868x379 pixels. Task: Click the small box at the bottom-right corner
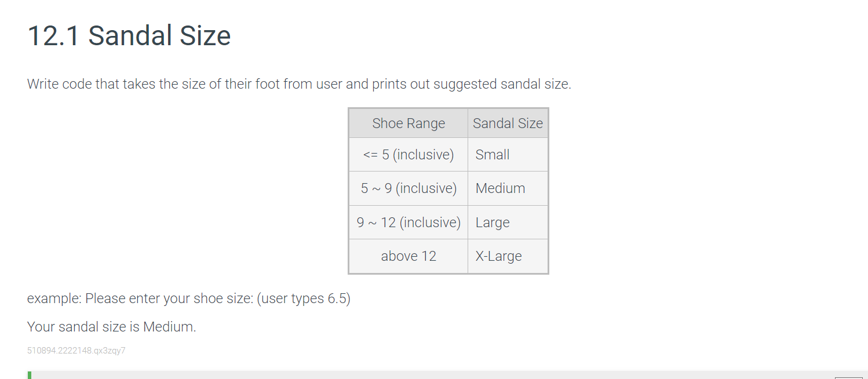(849, 377)
